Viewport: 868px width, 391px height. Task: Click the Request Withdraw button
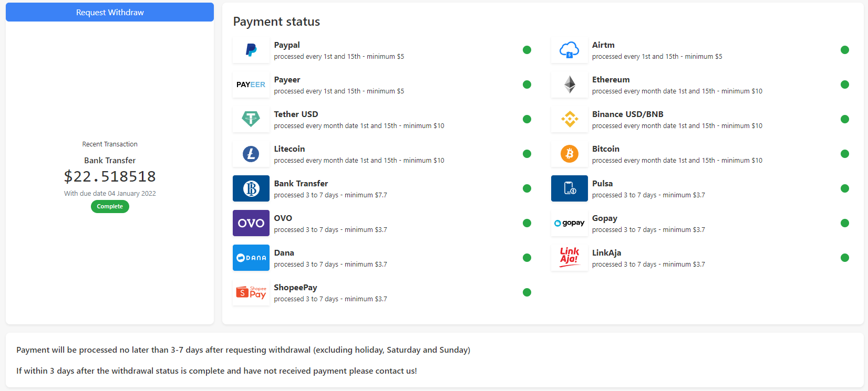(110, 12)
